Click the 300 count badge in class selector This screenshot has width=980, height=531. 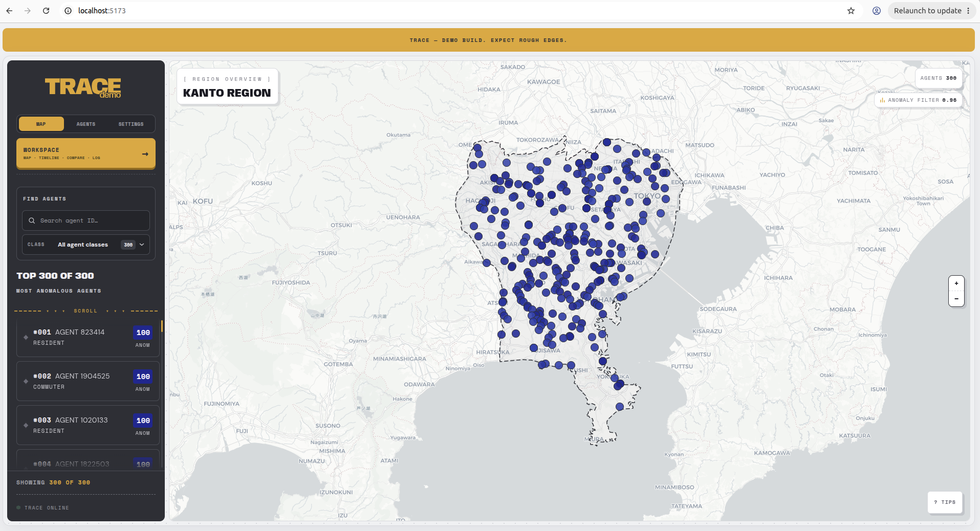coord(128,245)
